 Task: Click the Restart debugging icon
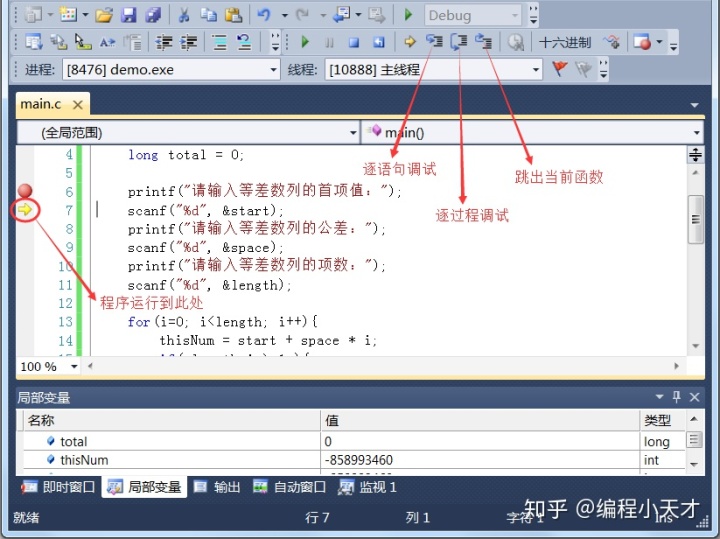point(378,43)
